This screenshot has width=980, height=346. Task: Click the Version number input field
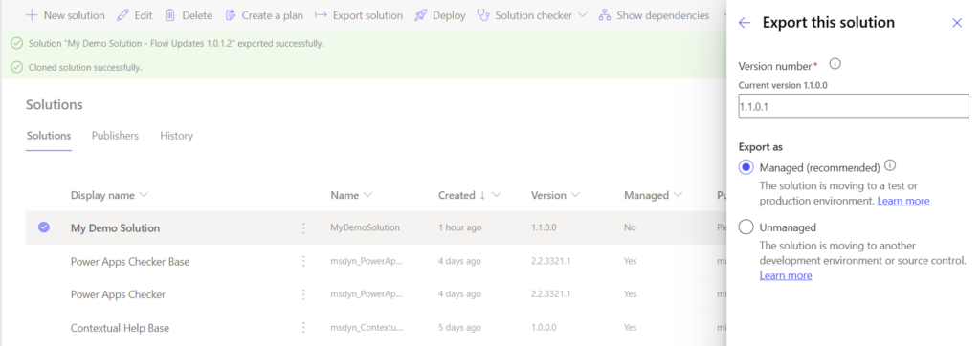tap(854, 106)
